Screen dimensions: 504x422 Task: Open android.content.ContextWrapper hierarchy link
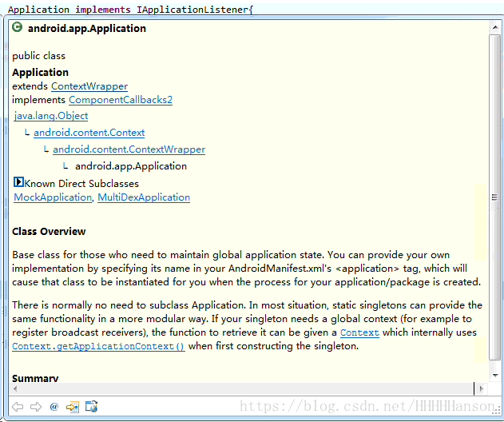coord(129,149)
